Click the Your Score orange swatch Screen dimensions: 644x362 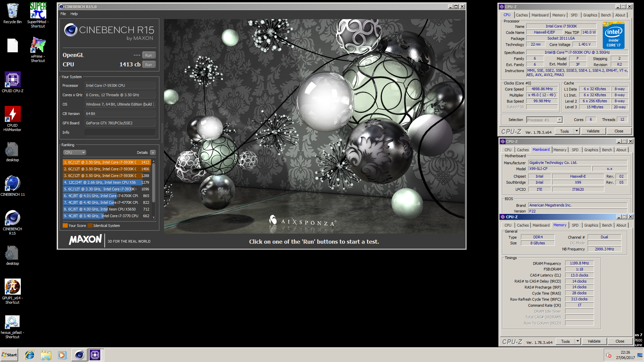coord(65,226)
